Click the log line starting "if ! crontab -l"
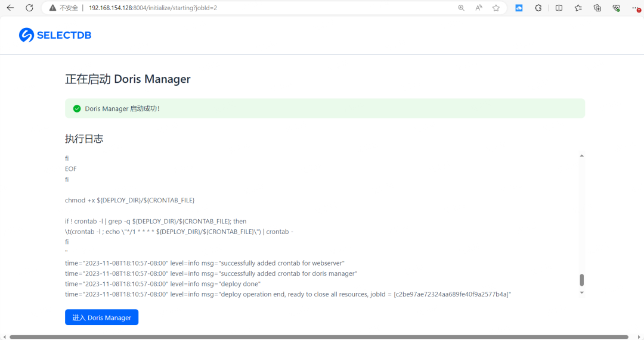The image size is (644, 340). coord(156,221)
